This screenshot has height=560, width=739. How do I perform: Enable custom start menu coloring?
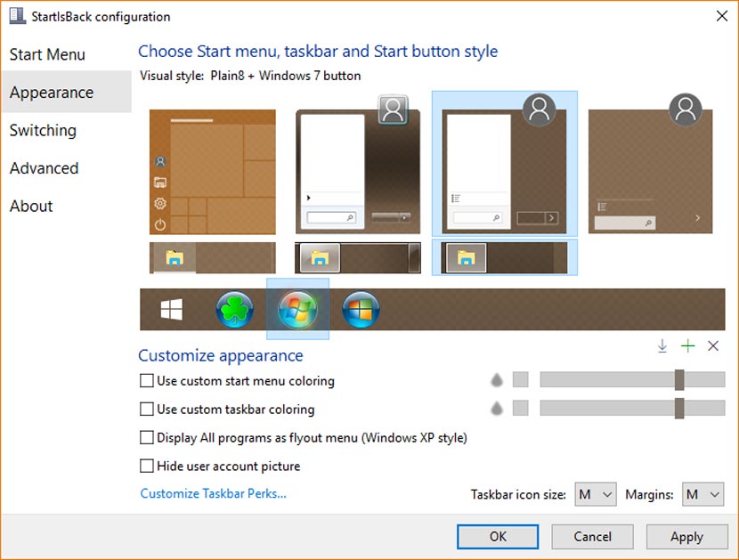(x=144, y=381)
